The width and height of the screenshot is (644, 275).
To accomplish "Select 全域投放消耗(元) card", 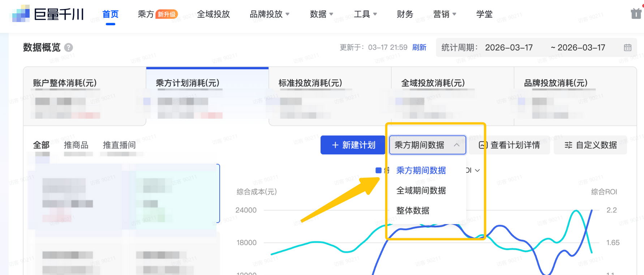I will click(x=452, y=96).
